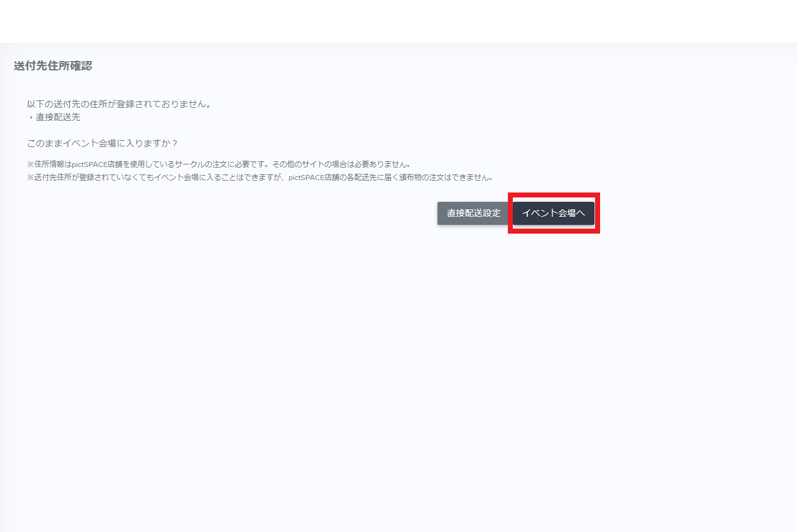Viewport: 797px width, 532px height.
Task: Click the イベント会場へ button
Action: [553, 213]
